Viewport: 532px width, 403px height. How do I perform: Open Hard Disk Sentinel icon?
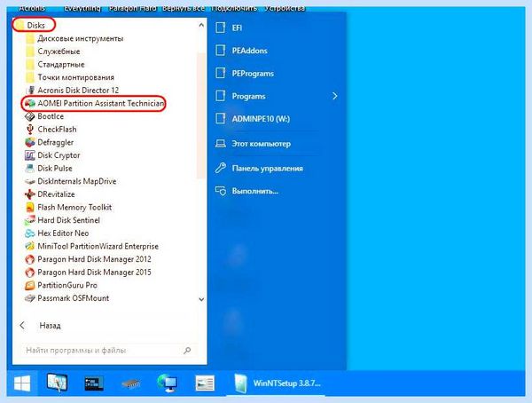(30, 220)
